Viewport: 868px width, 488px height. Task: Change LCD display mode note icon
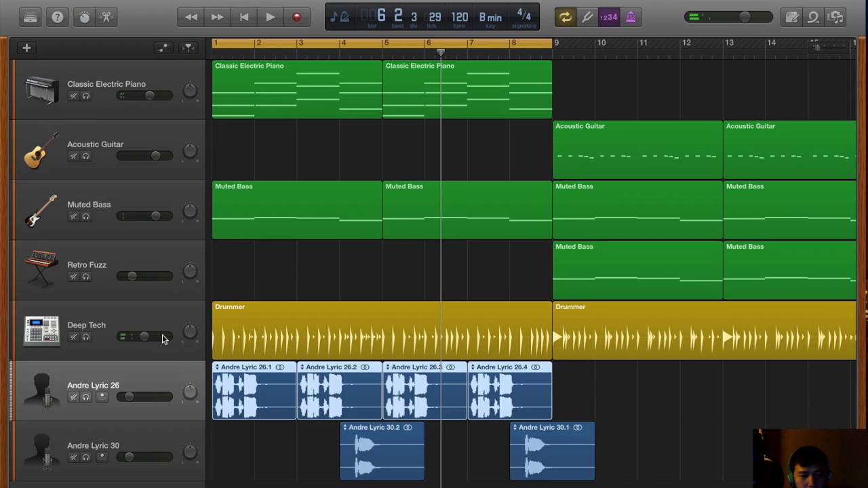pyautogui.click(x=339, y=17)
